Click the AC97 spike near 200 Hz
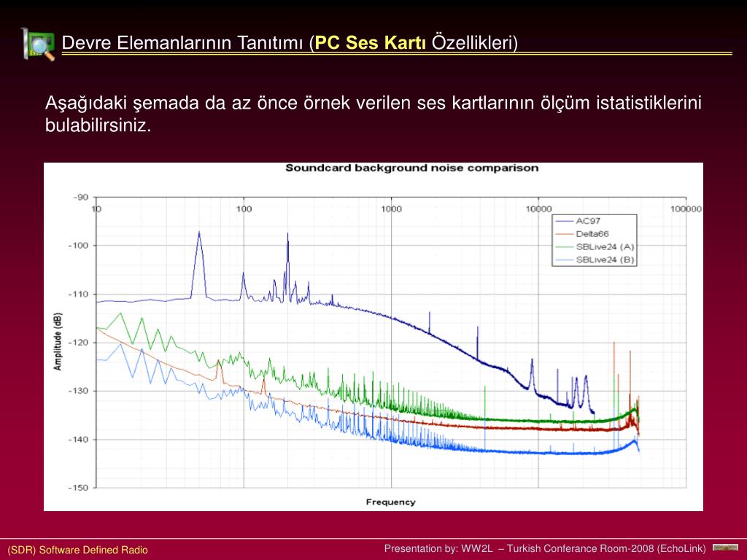This screenshot has width=747, height=560. [287, 234]
